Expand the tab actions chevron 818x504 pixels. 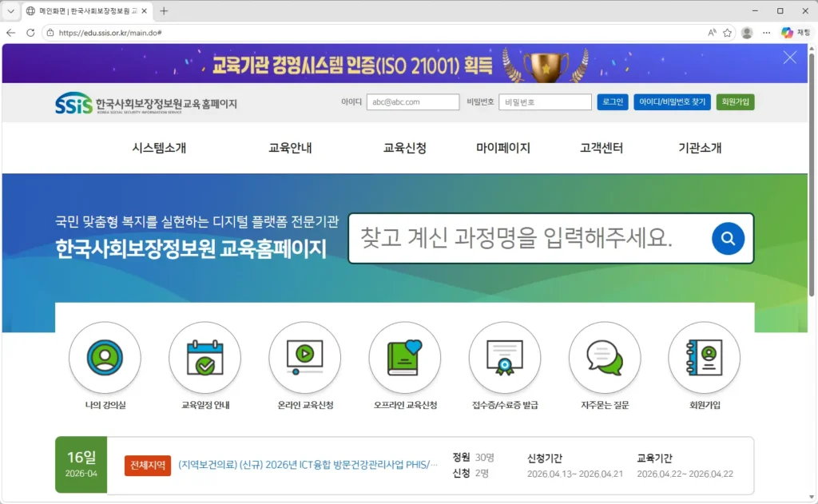[x=10, y=11]
